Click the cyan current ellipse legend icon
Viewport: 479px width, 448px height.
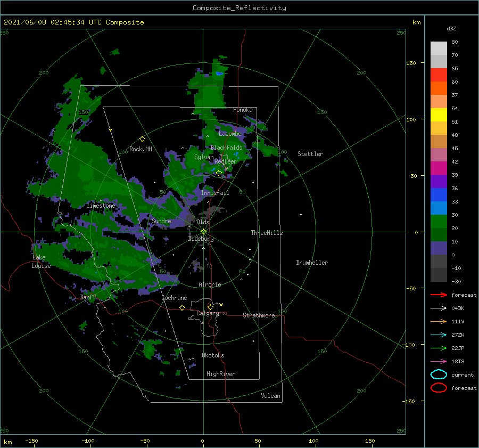click(439, 374)
